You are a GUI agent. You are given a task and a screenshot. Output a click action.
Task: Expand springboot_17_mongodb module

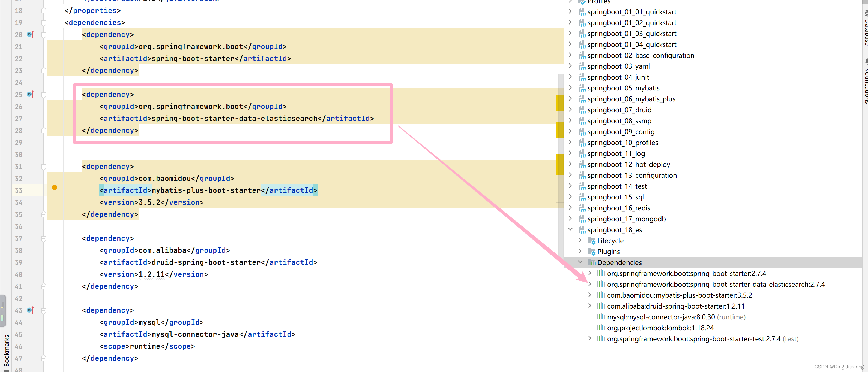click(570, 218)
